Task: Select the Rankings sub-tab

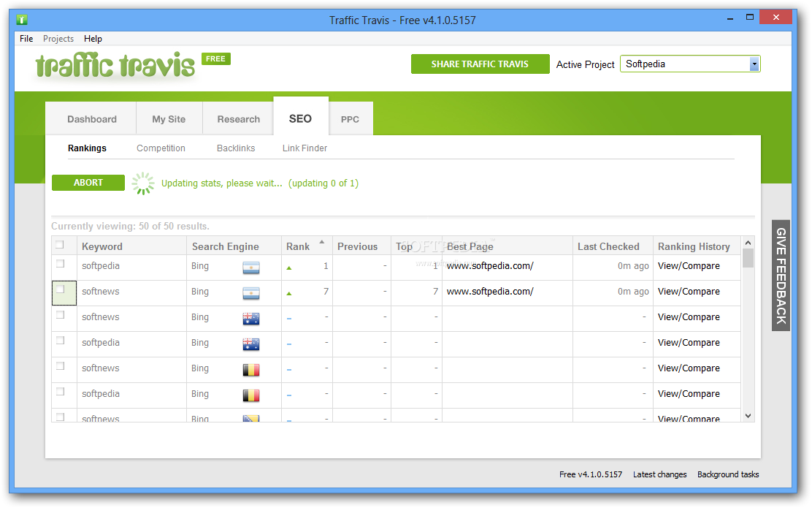Action: pyautogui.click(x=87, y=148)
